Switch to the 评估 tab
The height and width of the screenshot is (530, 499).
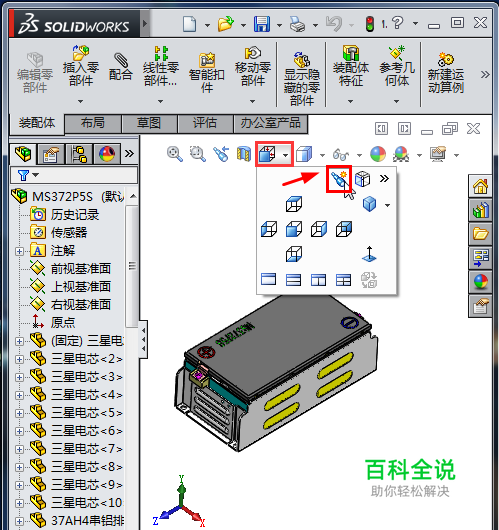pyautogui.click(x=205, y=123)
